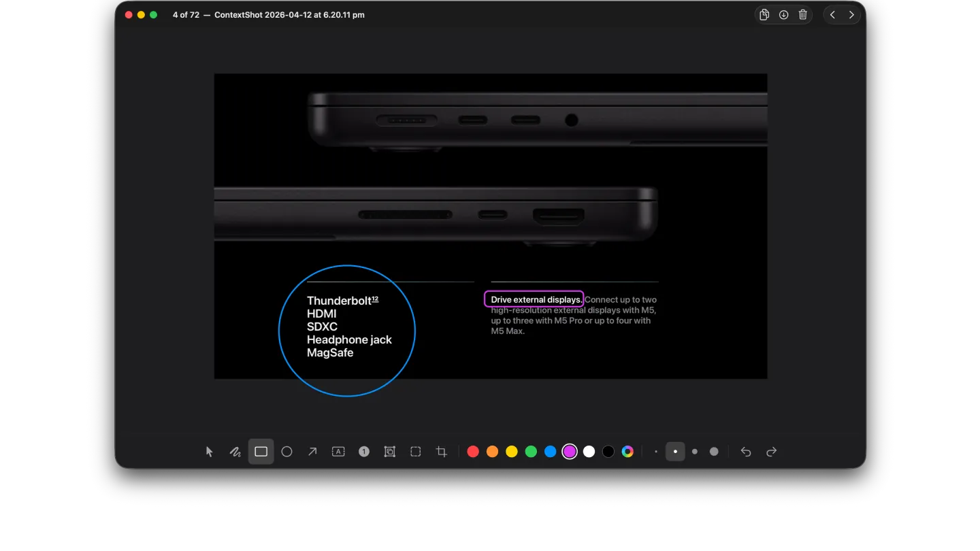Save the screenshot with download icon
980x551 pixels.
click(783, 15)
